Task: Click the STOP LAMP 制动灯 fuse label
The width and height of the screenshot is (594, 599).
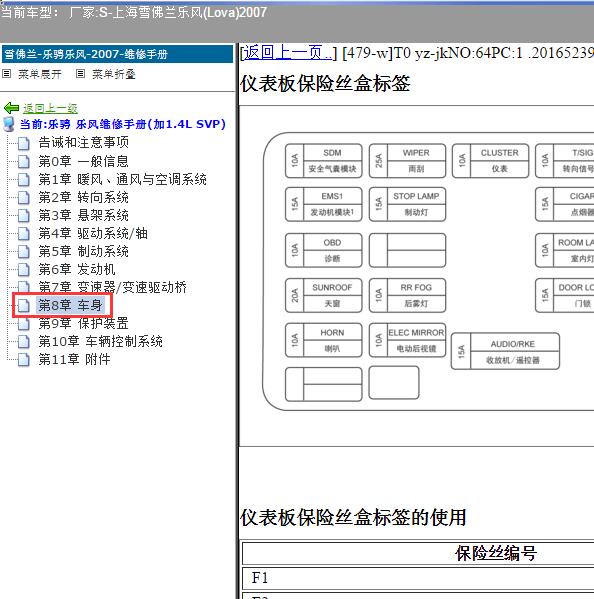Action: click(407, 204)
